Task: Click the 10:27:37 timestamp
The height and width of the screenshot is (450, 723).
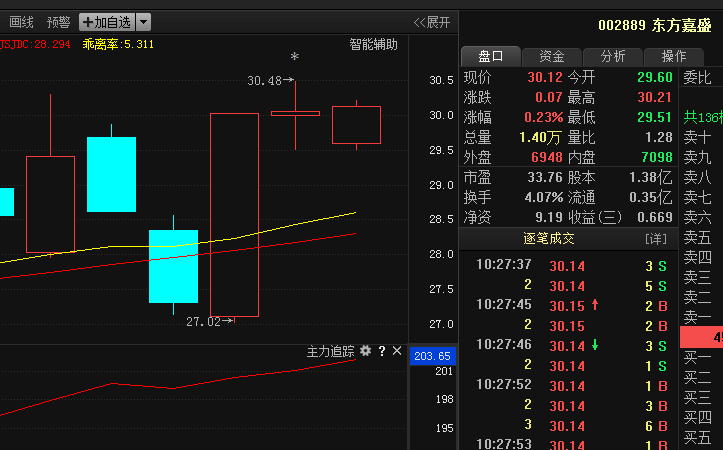Action: point(504,265)
